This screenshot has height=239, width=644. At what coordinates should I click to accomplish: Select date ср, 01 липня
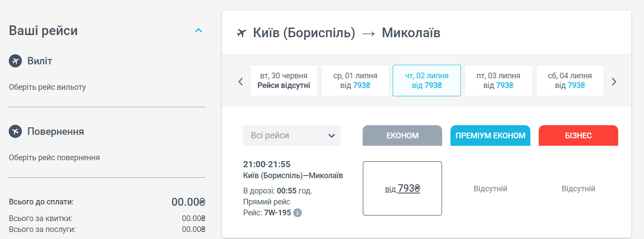click(x=355, y=81)
